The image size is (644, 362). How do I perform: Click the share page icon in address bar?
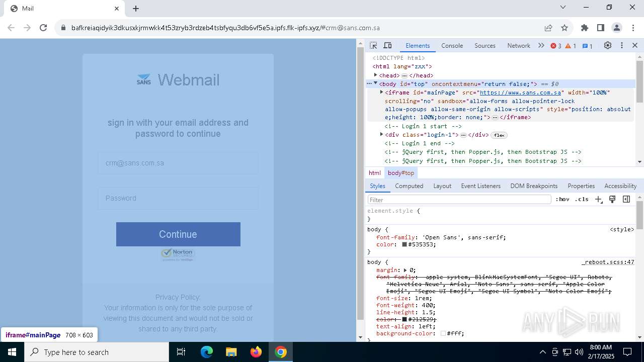click(x=548, y=28)
